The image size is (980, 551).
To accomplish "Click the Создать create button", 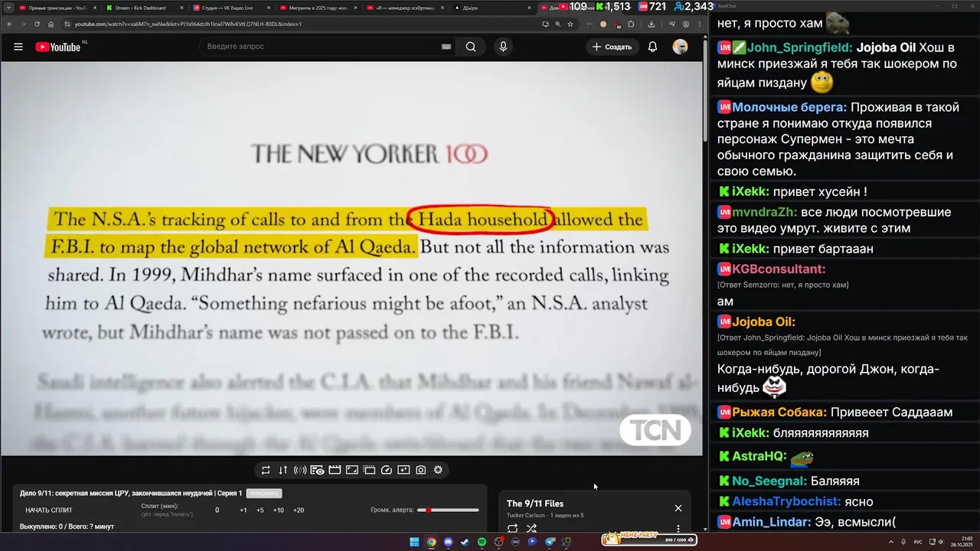I will (612, 47).
